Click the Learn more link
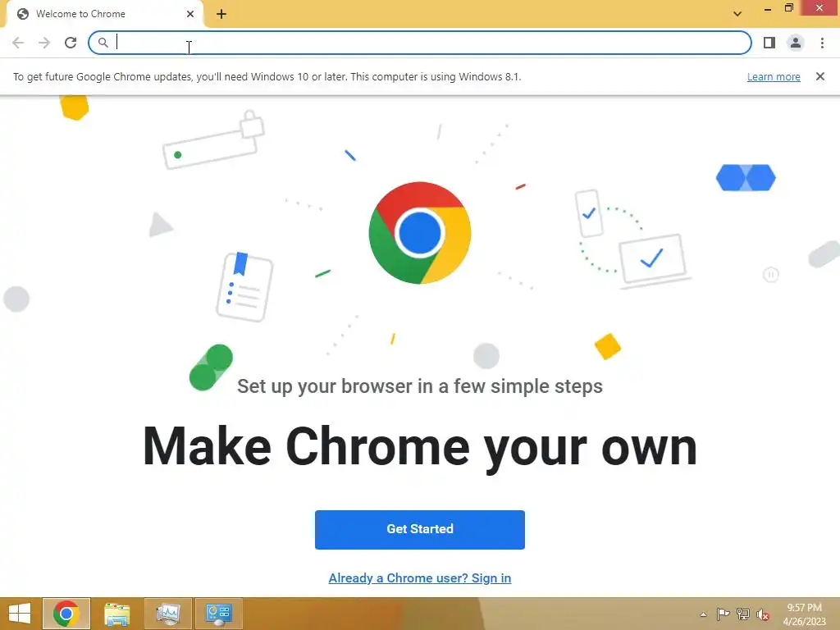This screenshot has height=630, width=840. pyautogui.click(x=774, y=76)
